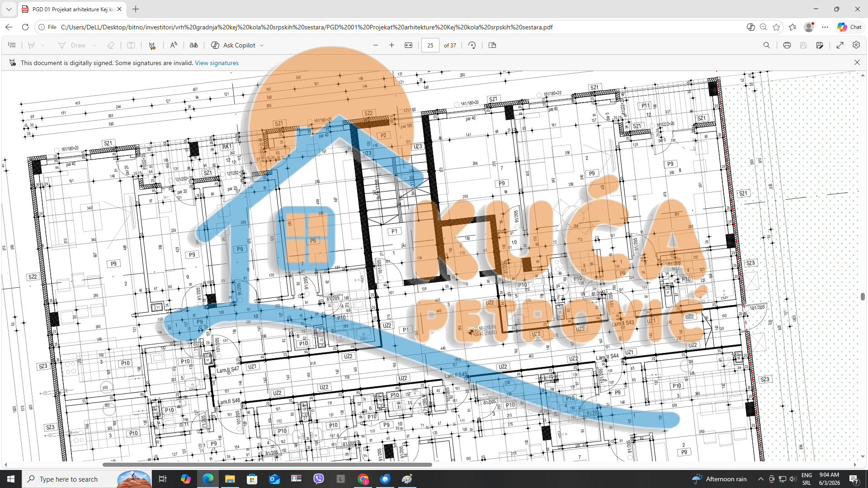868x488 pixels.
Task: Rotate the PDF page
Action: click(x=472, y=45)
